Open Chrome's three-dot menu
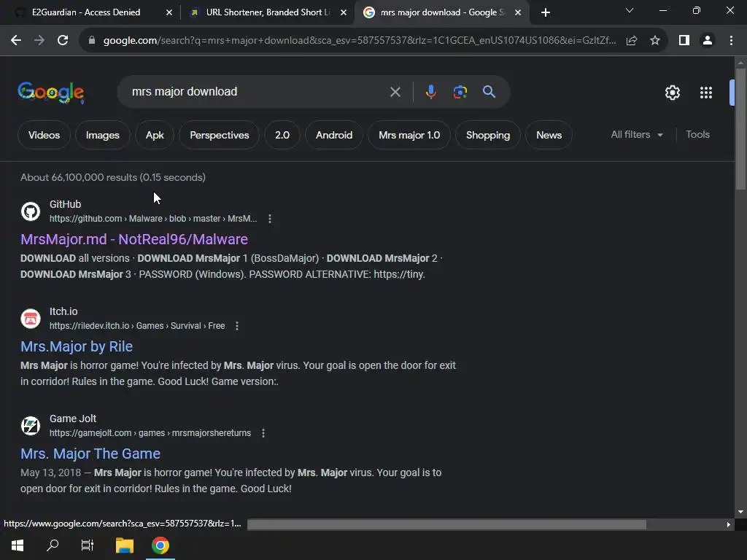 (731, 41)
